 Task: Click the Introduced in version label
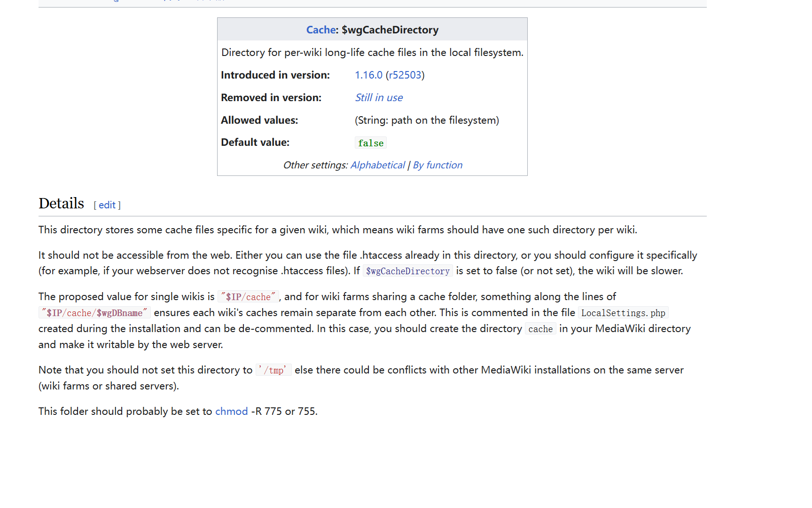click(x=275, y=75)
